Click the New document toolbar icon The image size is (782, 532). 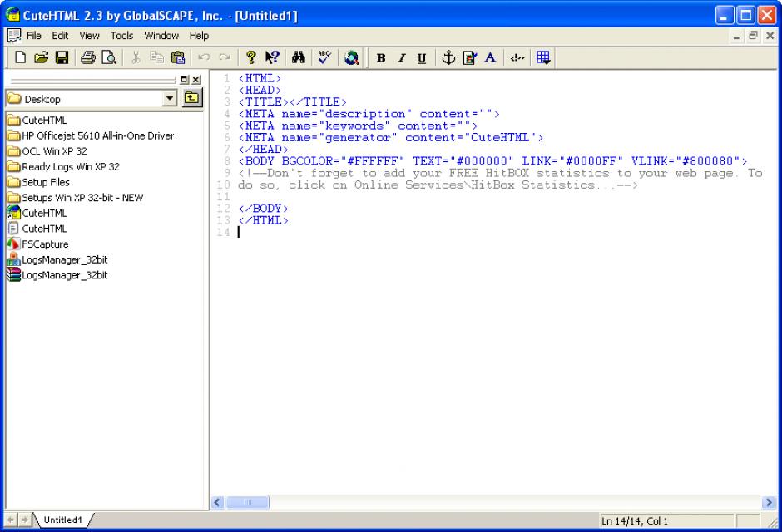[x=21, y=58]
